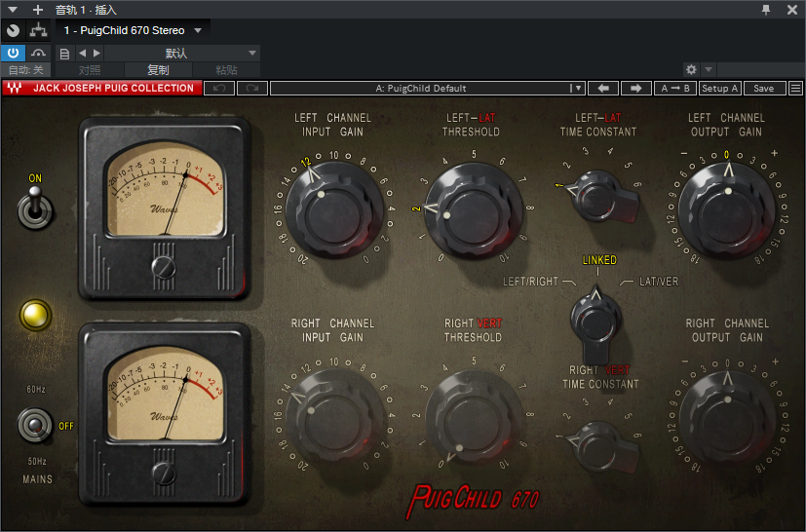
Task: Click the Waves undo button
Action: point(219,88)
